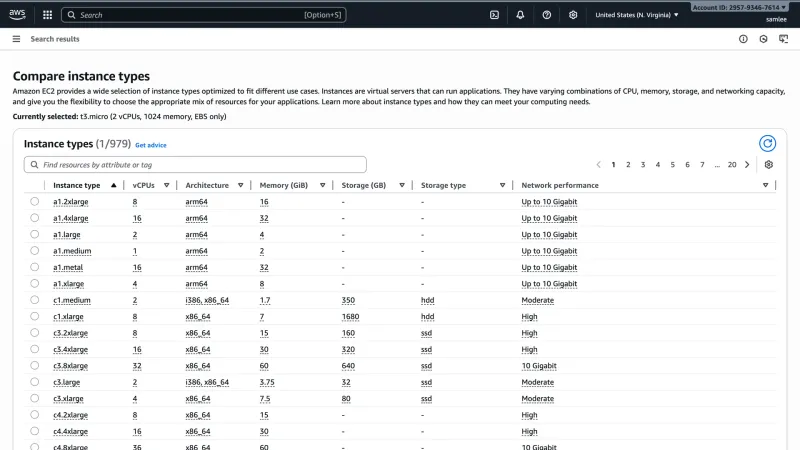Click hdd storage type for c1.medium
This screenshot has height=450, width=800.
[x=428, y=300]
